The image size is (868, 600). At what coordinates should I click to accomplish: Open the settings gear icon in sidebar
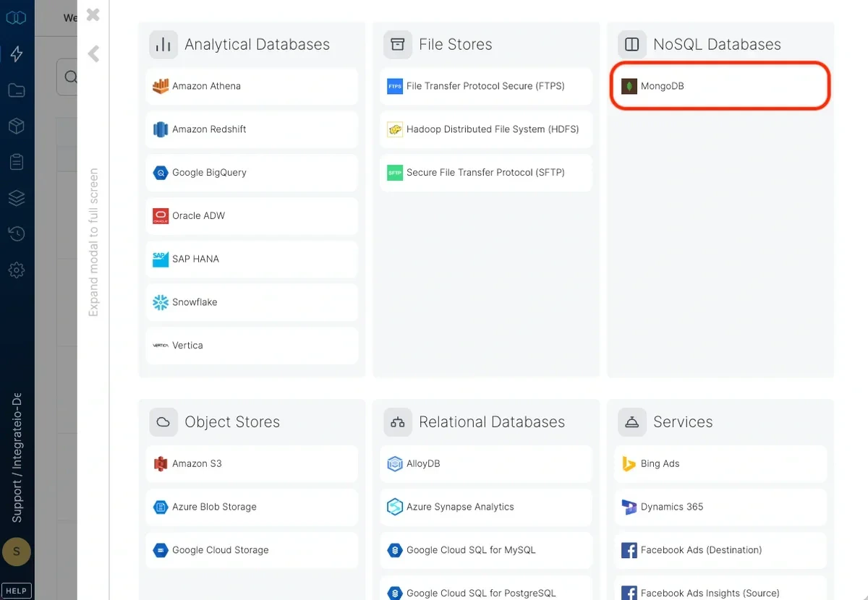tap(16, 270)
